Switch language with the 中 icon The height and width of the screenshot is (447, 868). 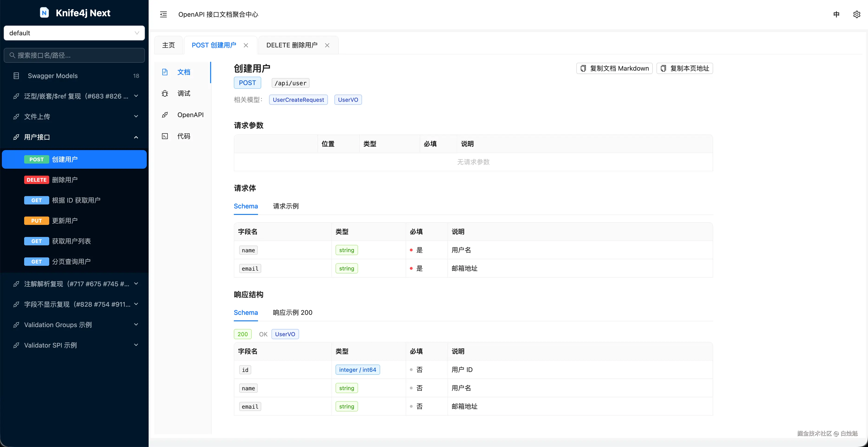pos(836,14)
